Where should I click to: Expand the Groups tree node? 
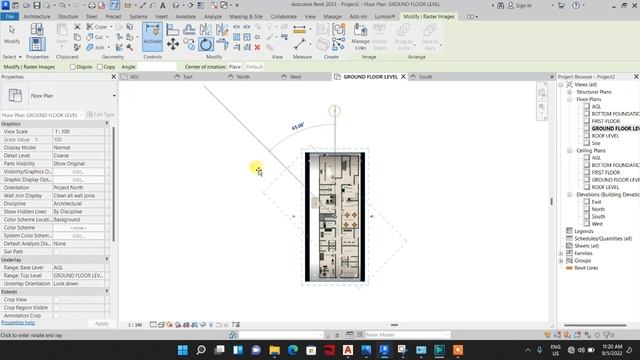(561, 260)
